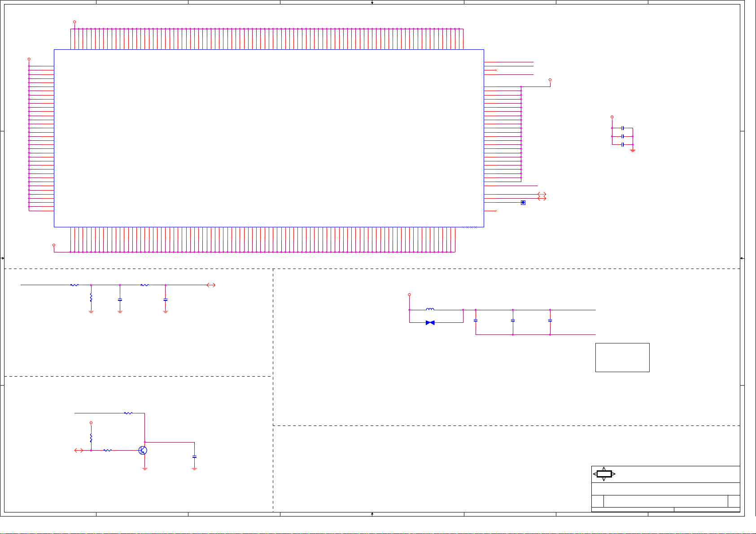Screen dimensions: 756x534
Task: Click the power circle feeding the inductor
Action: [409, 295]
